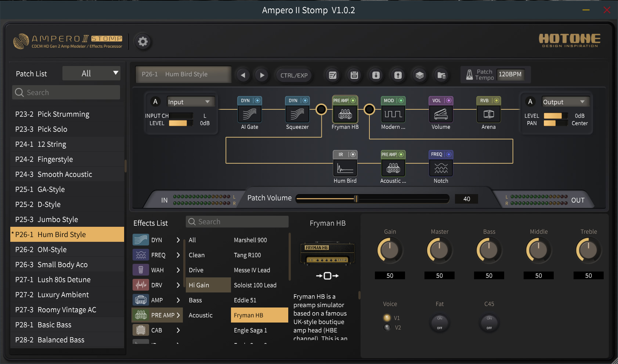Click the Treble knob
The height and width of the screenshot is (364, 618).
tap(589, 250)
